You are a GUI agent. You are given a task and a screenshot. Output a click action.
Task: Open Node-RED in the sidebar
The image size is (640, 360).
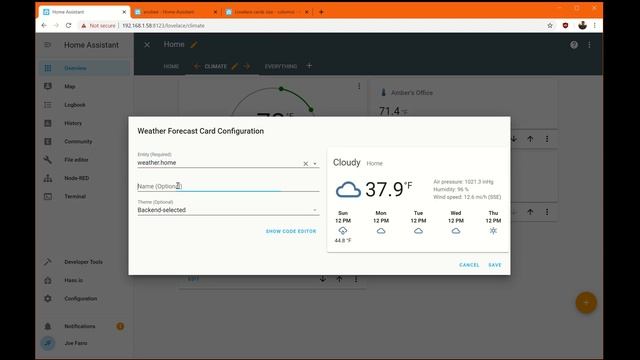[84, 178]
